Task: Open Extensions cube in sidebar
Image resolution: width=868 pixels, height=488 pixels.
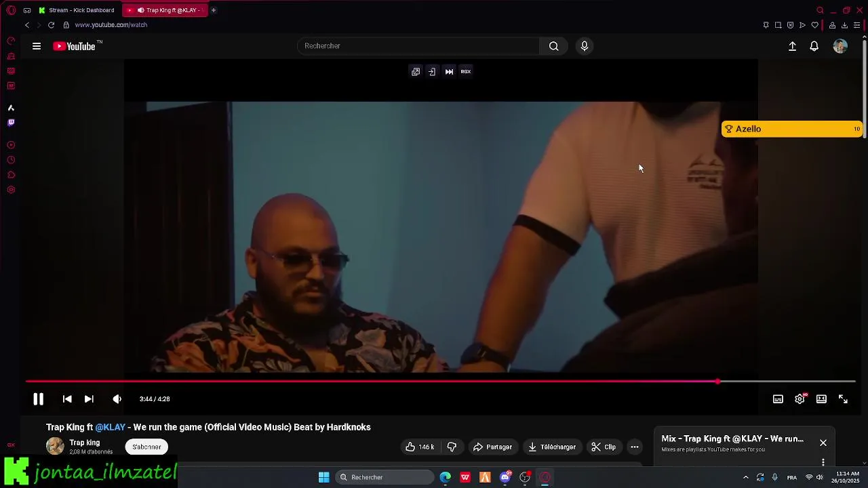Action: [x=11, y=175]
